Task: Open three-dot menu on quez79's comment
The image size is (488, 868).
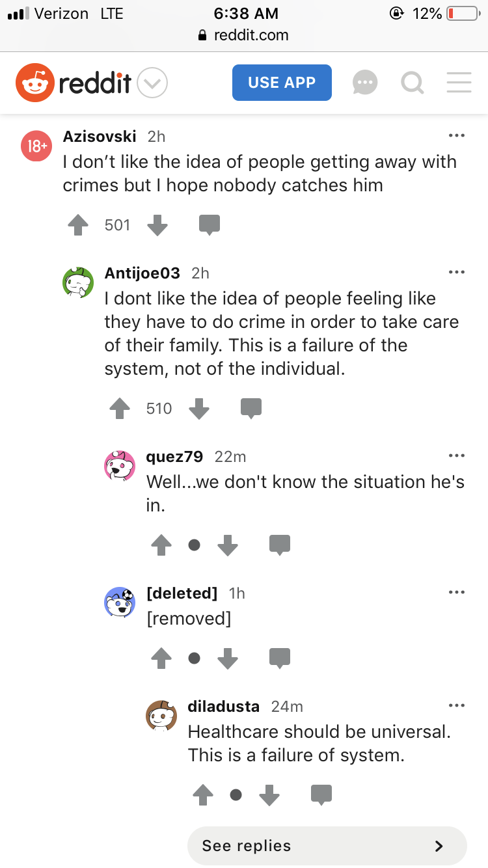Action: (x=457, y=456)
